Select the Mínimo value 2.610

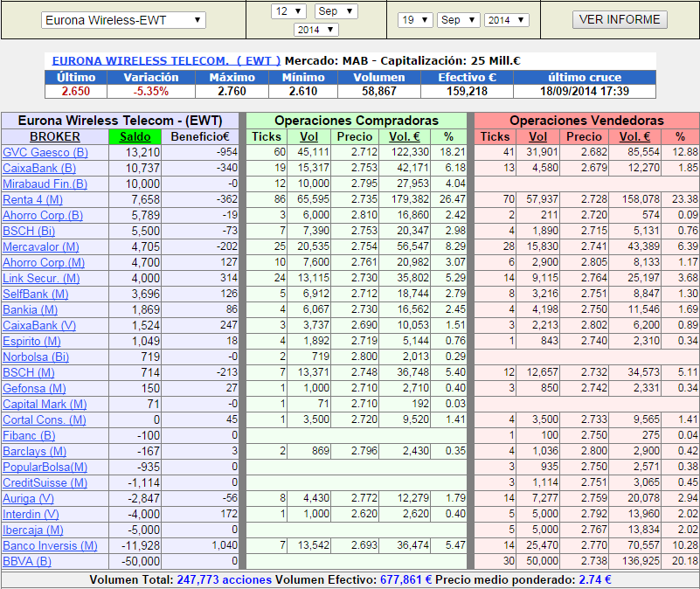point(303,91)
